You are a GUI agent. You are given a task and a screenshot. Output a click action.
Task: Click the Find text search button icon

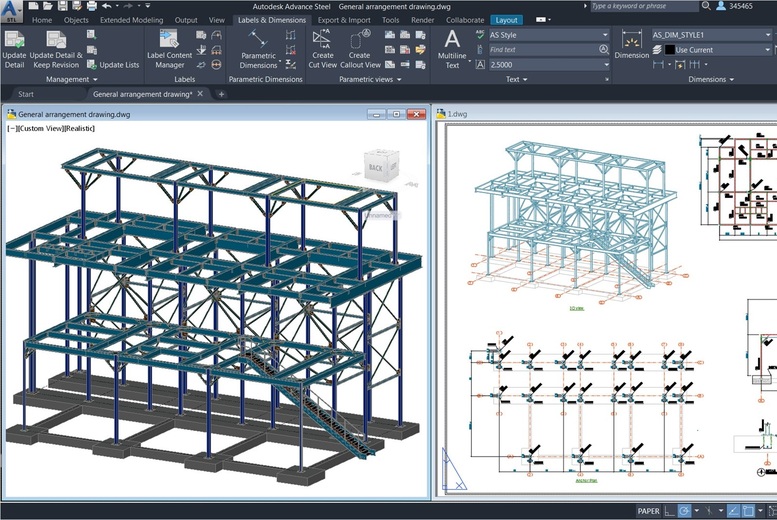[603, 50]
